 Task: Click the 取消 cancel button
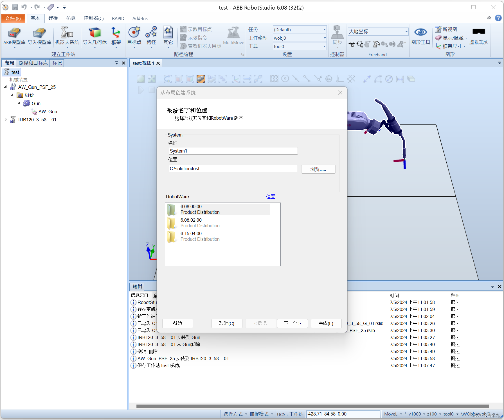tap(227, 323)
